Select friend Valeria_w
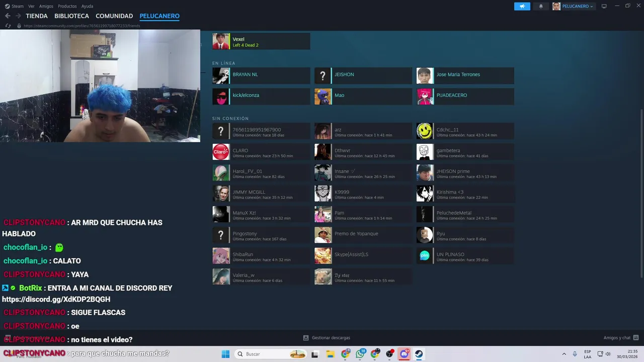644x362 pixels. click(x=261, y=277)
